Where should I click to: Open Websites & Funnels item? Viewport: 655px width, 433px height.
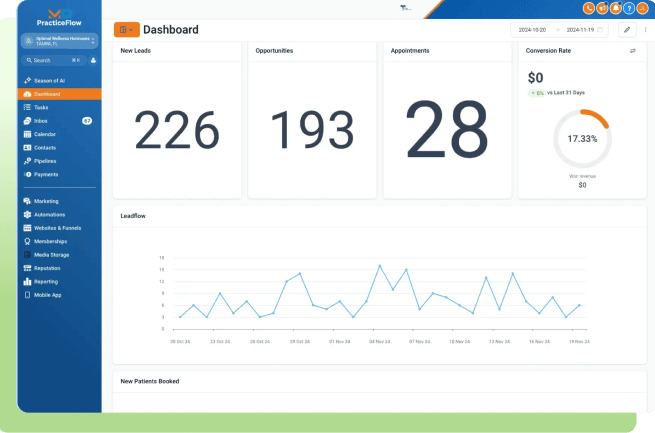click(x=59, y=228)
